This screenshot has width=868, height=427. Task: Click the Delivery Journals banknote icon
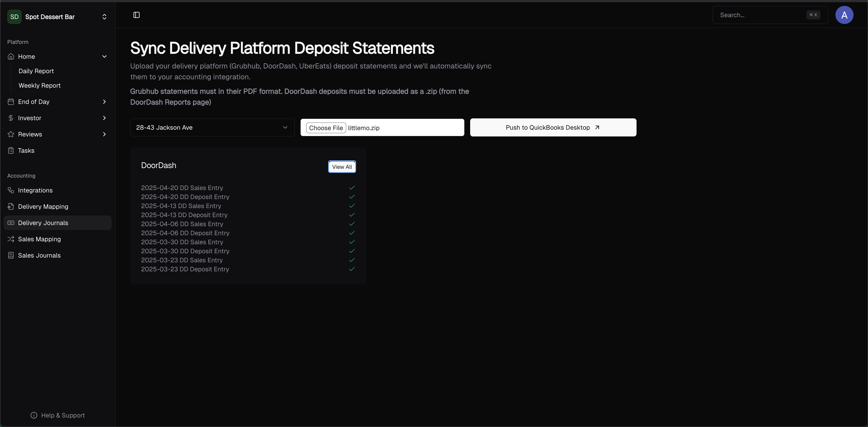point(11,223)
